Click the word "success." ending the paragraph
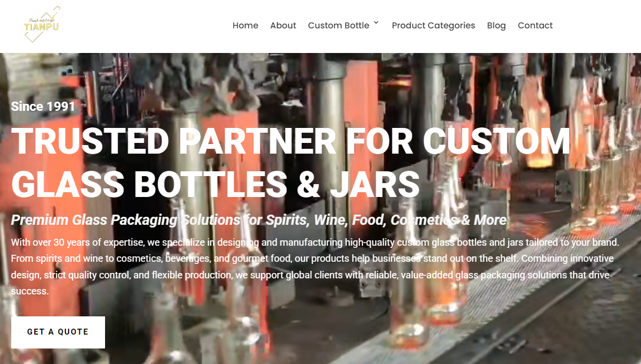Image resolution: width=641 pixels, height=364 pixels. (x=30, y=291)
